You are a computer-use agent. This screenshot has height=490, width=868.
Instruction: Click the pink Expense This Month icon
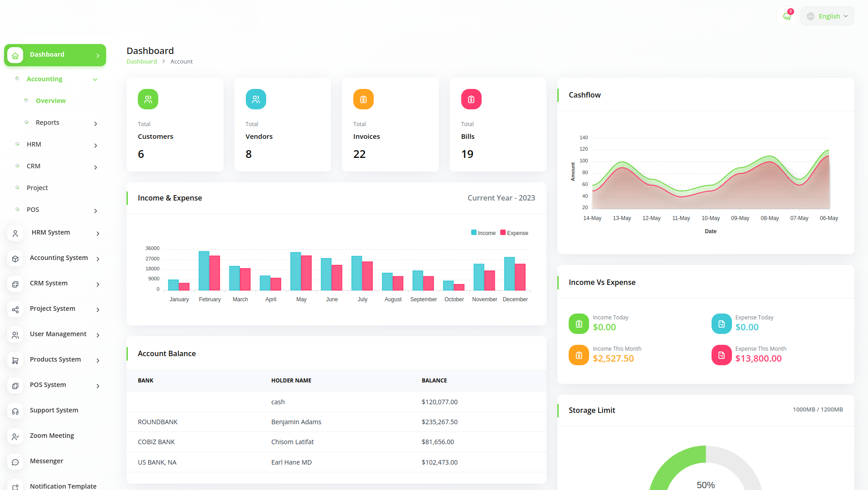tap(722, 355)
